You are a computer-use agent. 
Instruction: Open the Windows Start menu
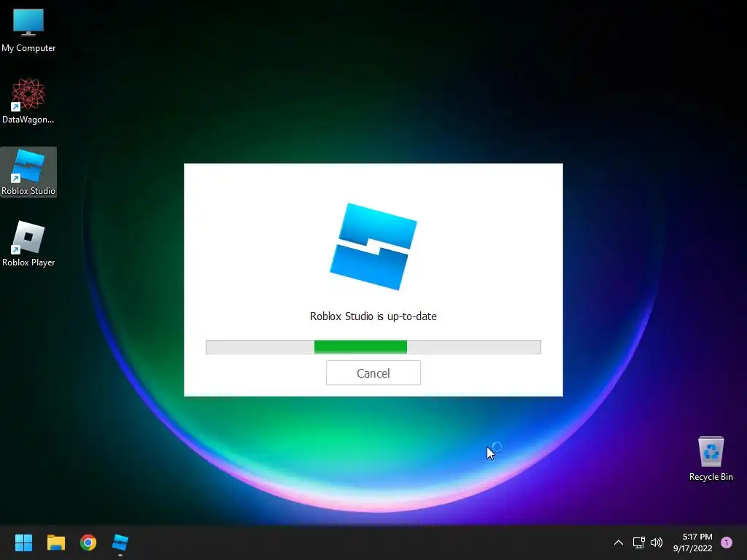tap(23, 542)
